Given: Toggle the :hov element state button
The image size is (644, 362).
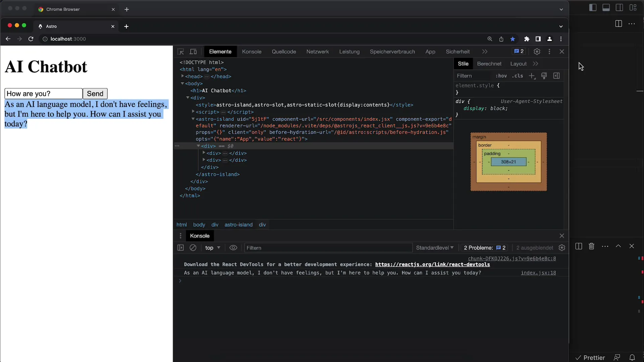Looking at the screenshot, I should pos(501,76).
